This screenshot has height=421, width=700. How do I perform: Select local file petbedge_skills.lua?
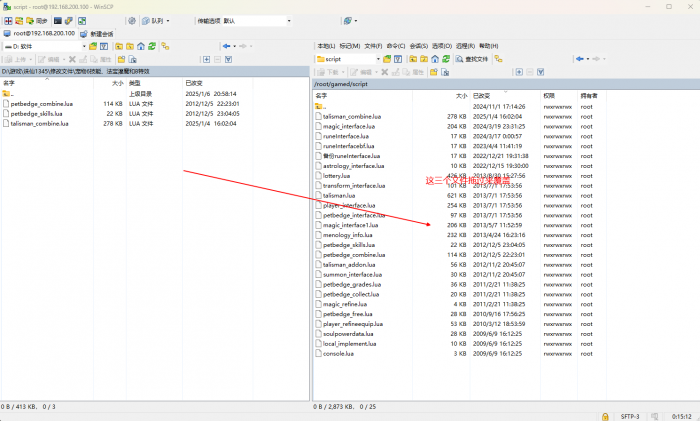pyautogui.click(x=36, y=113)
